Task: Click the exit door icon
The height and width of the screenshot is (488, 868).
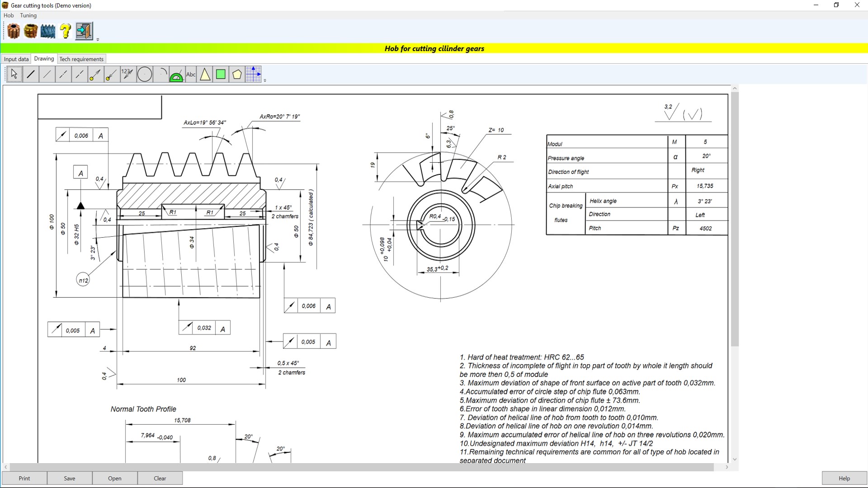Action: pos(84,31)
